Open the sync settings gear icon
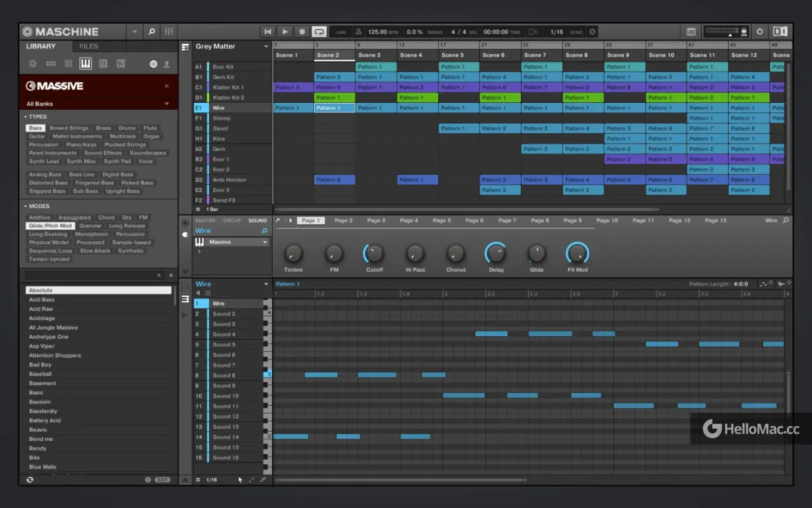812x508 pixels. tap(593, 32)
